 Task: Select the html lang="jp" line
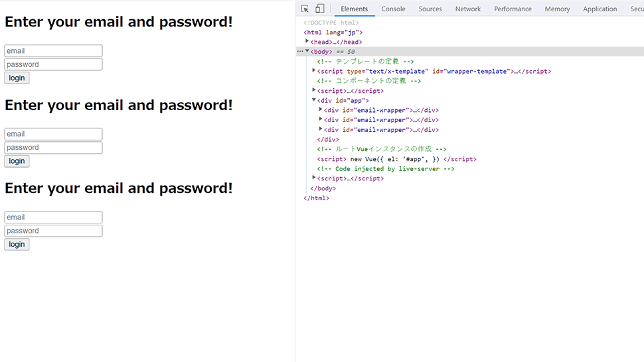(x=333, y=32)
